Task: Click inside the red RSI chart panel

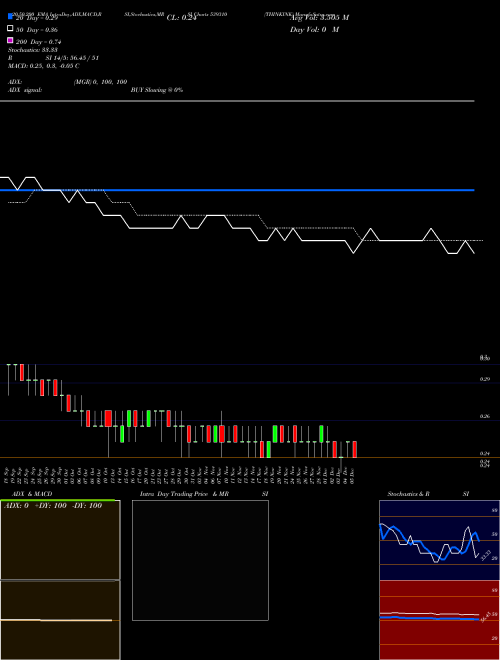Action: click(439, 620)
